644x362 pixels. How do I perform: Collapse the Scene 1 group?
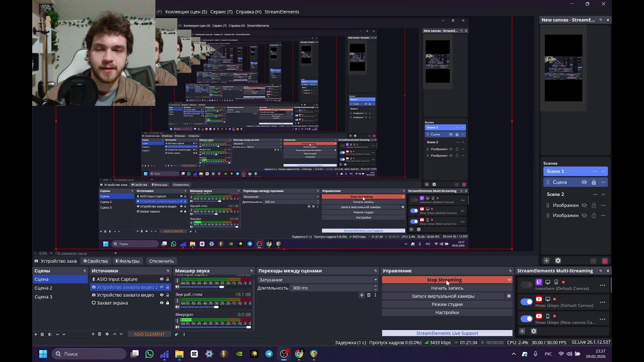click(x=603, y=171)
